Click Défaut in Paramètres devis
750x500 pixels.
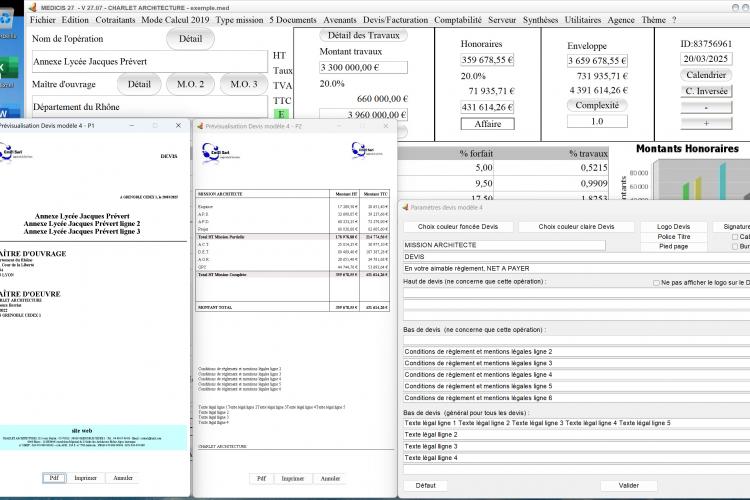(x=425, y=486)
